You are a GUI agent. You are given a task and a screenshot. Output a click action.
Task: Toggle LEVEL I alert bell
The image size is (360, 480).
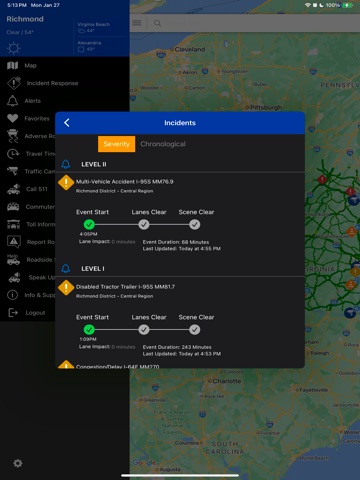click(66, 268)
